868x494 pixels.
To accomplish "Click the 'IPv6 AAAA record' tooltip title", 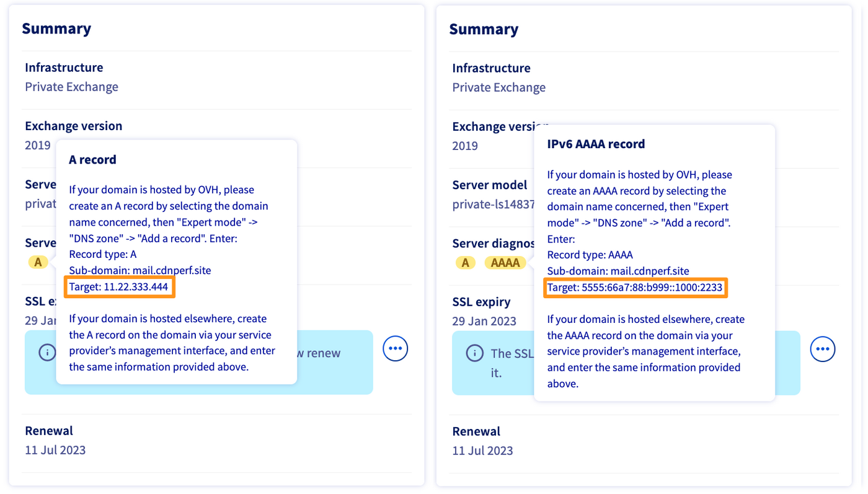I will click(x=596, y=144).
